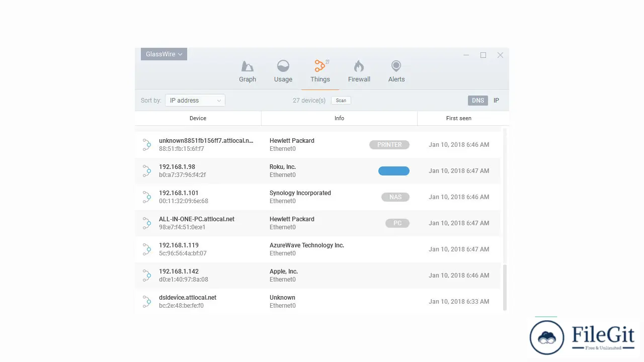Click the blue label badge on Roku row
644x362 pixels.
pyautogui.click(x=394, y=171)
